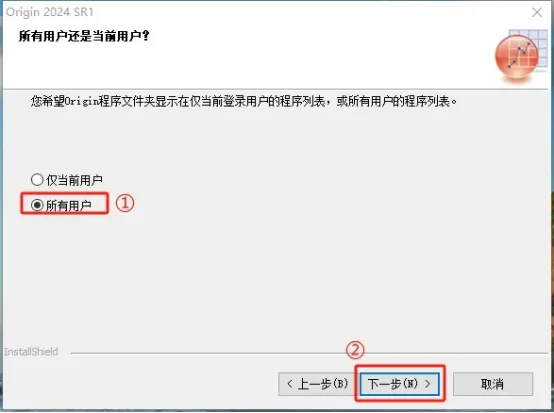Image resolution: width=554 pixels, height=413 pixels.
Task: Click the red circled number ① annotation
Action: [x=125, y=203]
